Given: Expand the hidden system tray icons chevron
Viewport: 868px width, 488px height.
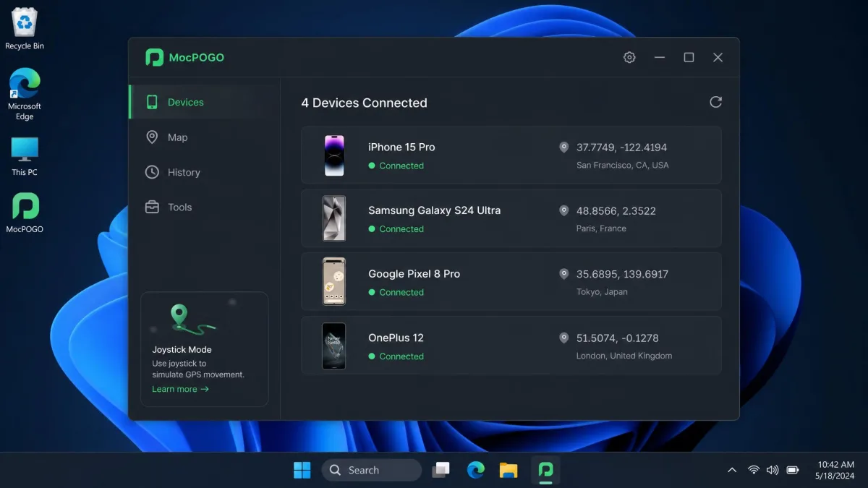Looking at the screenshot, I should 732,470.
